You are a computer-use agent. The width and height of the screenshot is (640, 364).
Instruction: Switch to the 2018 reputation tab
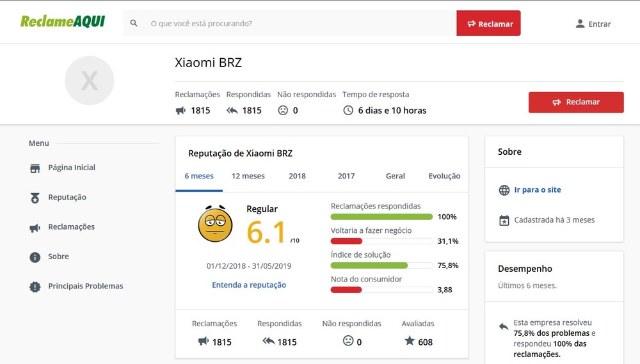[297, 176]
